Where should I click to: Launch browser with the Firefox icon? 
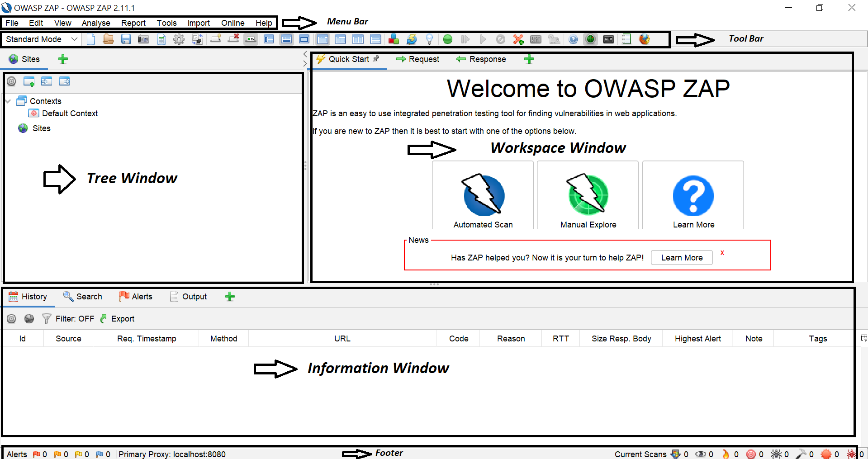[645, 39]
